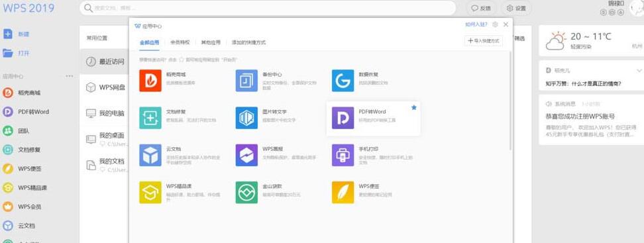644x243 pixels.
Task: Click PDF转Word in the left sidebar
Action: [x=26, y=112]
